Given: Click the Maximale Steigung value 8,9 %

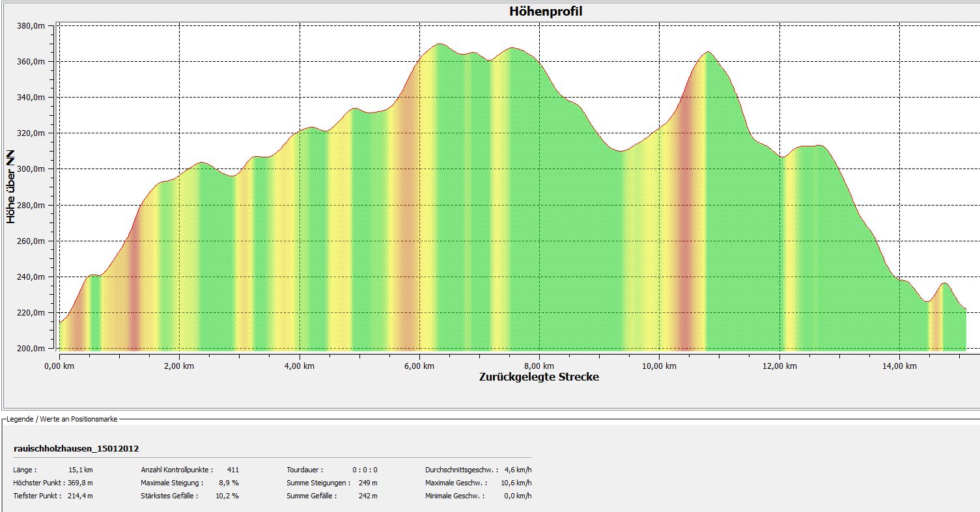Looking at the screenshot, I should 227,483.
